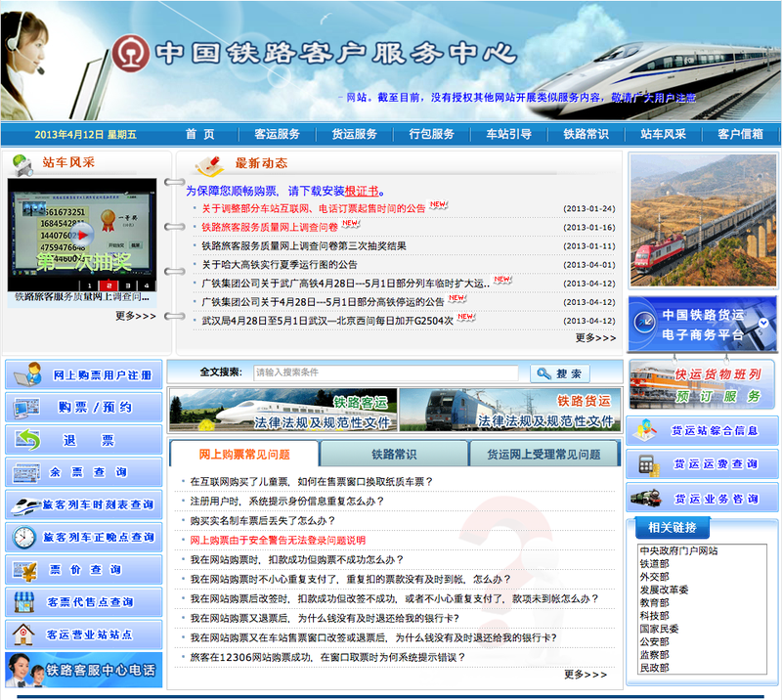Screen dimensions: 782x700
Task: Click the 网上购票用户注册 user icon
Action: (28, 373)
